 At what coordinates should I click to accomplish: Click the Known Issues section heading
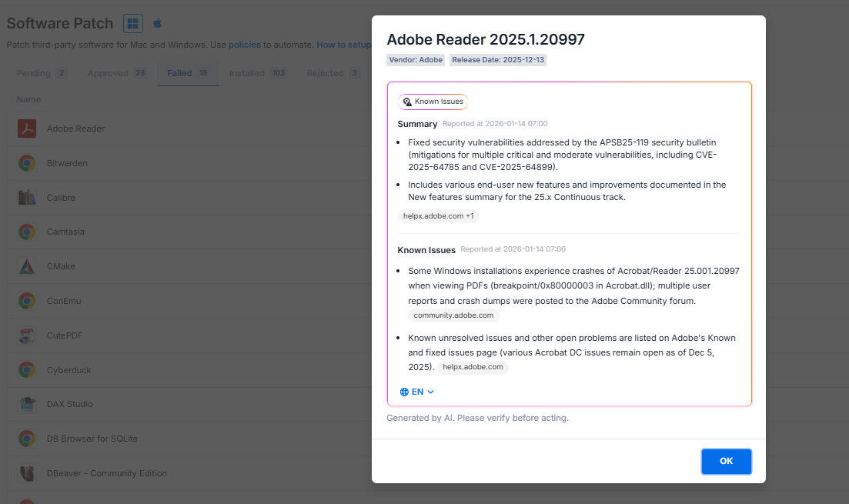pos(426,250)
